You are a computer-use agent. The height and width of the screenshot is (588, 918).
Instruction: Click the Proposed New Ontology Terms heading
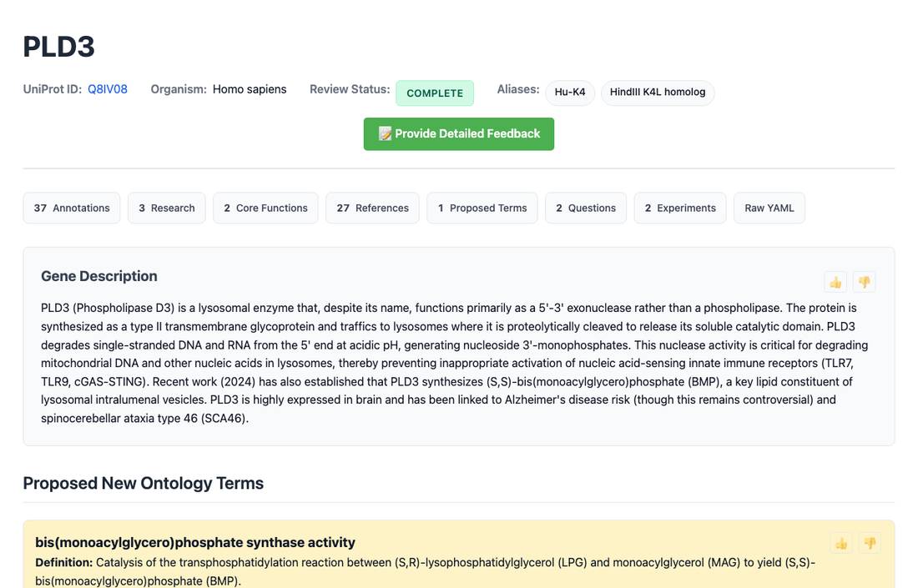point(144,483)
